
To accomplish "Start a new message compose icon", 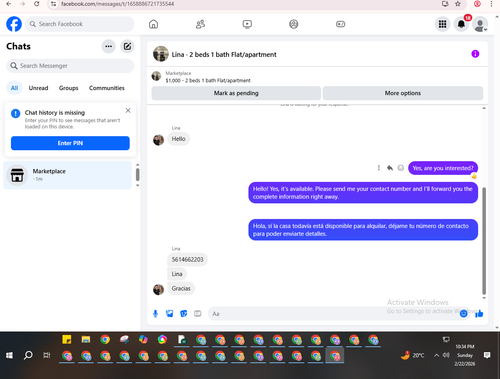I will click(127, 46).
